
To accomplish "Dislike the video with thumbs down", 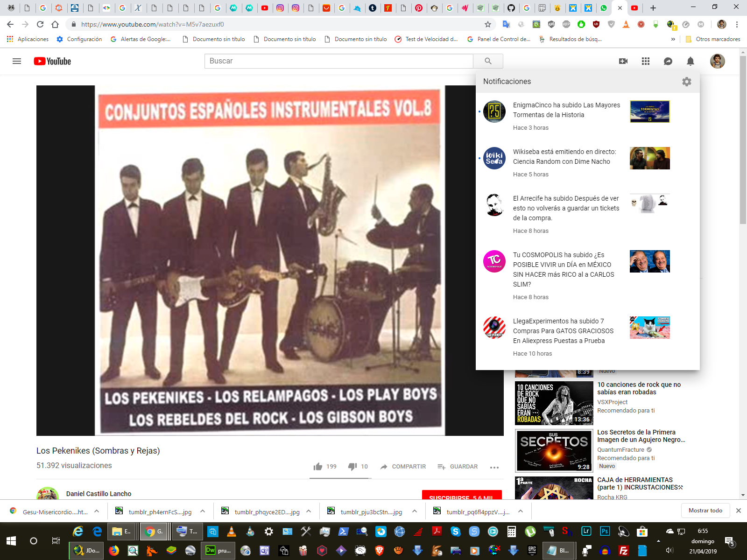I will tap(353, 467).
